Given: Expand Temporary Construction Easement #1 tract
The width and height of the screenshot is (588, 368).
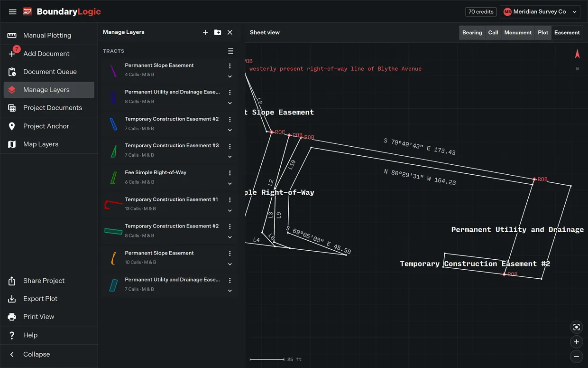Looking at the screenshot, I should [x=230, y=211].
